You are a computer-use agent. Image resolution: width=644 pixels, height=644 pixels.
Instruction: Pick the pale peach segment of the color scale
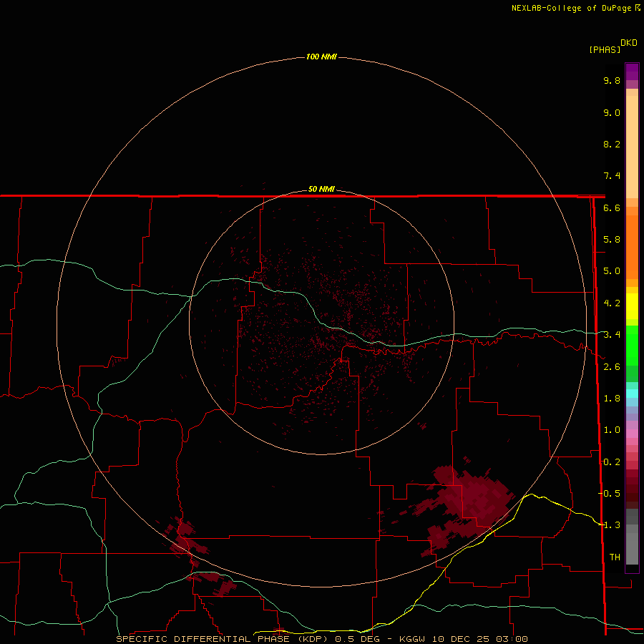click(632, 147)
